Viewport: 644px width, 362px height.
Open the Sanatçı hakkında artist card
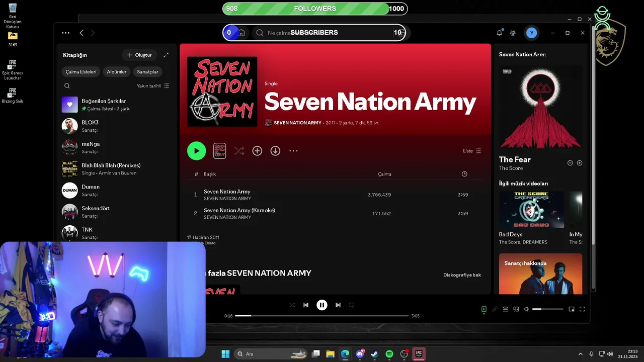click(540, 274)
